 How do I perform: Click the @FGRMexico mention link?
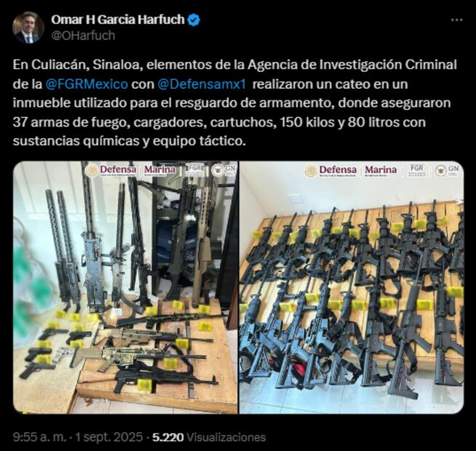(87, 84)
